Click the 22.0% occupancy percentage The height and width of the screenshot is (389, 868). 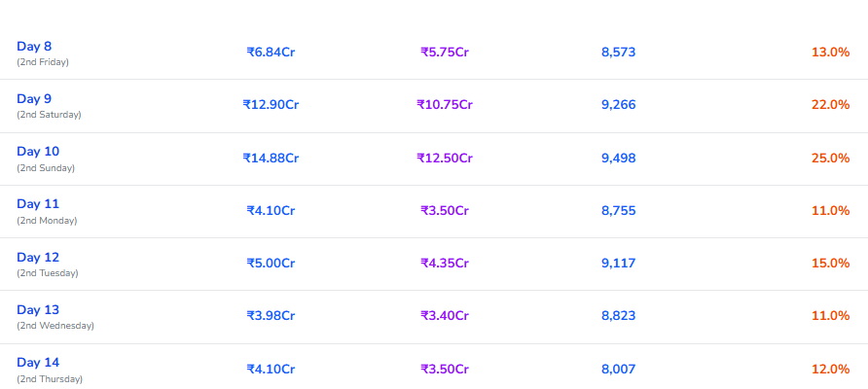(x=830, y=105)
